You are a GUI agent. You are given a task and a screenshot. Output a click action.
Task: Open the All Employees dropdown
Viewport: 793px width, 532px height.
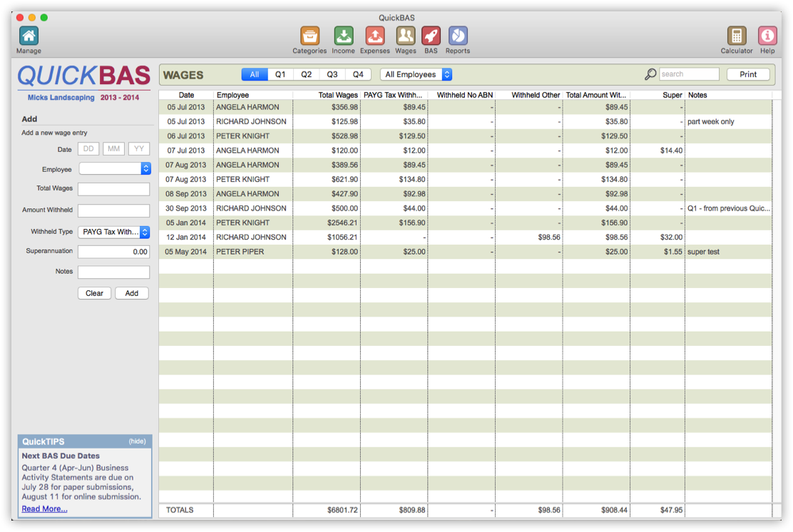(416, 73)
